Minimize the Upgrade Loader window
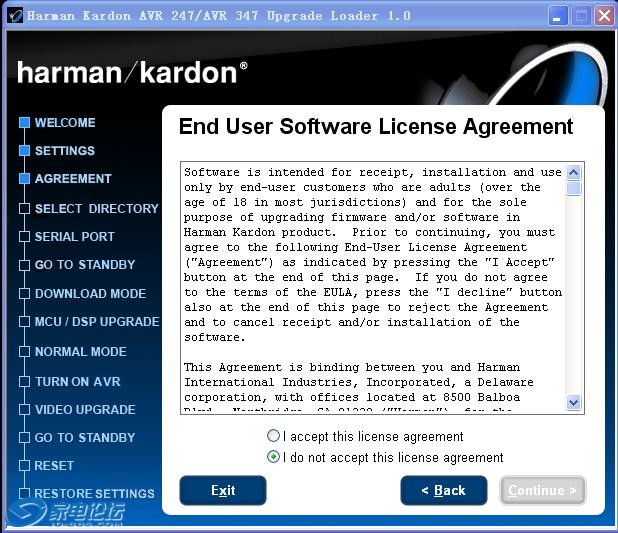This screenshot has height=533, width=618. [557, 16]
